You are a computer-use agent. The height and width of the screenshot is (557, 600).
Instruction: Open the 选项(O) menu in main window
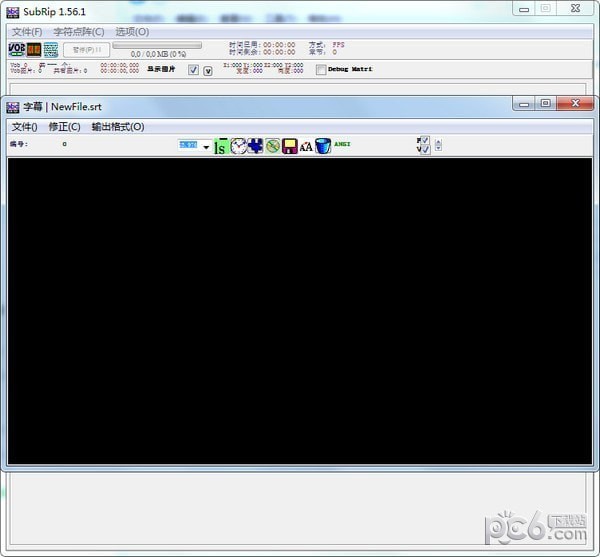point(132,32)
